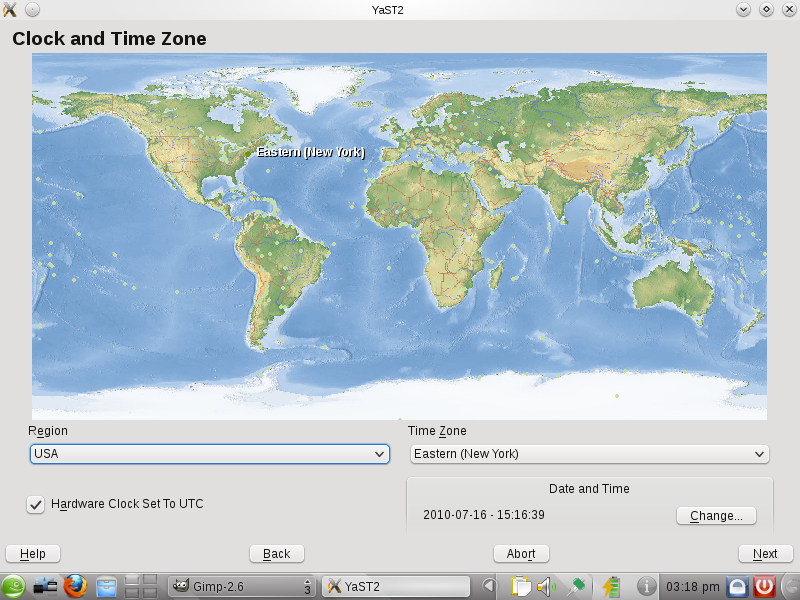Open the network connection tray icon
Viewport: 800px width, 600px height.
577,586
